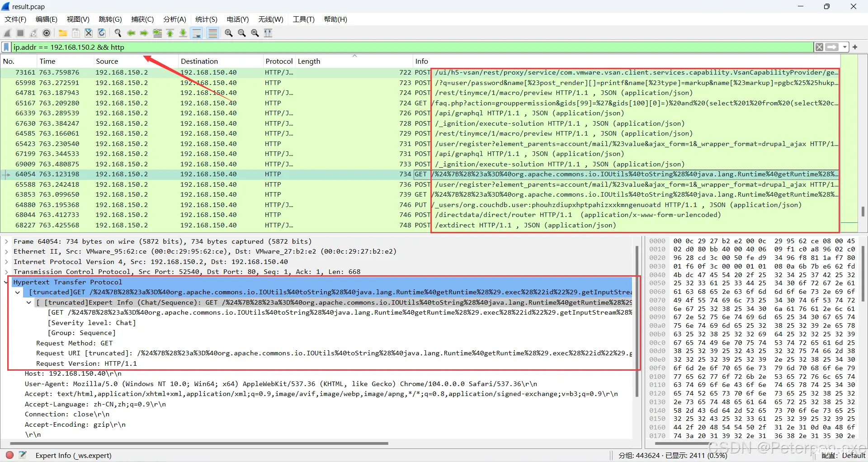The image size is (868, 462).
Task: Collapse Hypertext Transfer Protocol node
Action: tap(6, 282)
